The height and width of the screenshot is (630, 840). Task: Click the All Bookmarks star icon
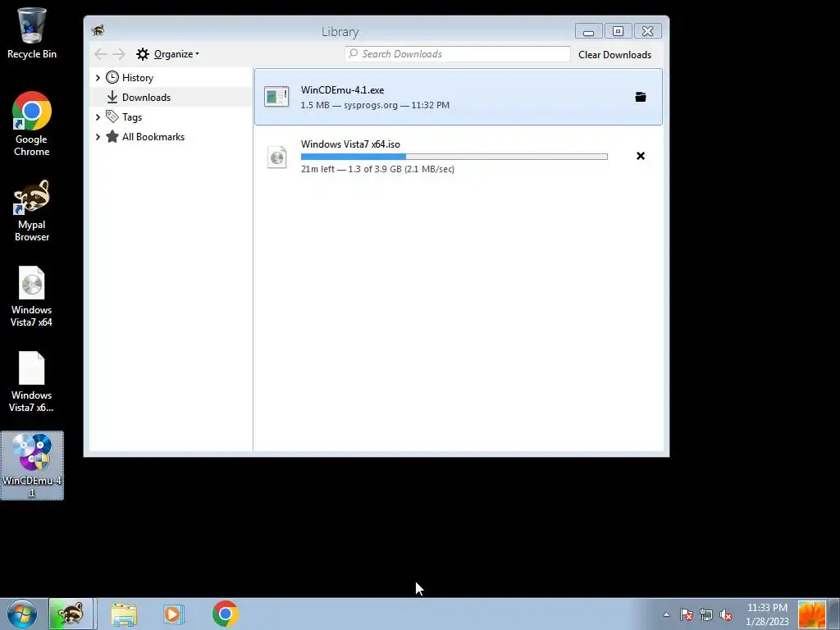tap(112, 136)
